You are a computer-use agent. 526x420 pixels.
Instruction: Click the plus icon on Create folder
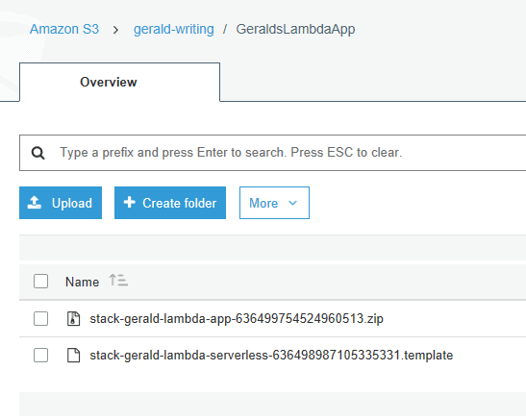[x=130, y=202]
